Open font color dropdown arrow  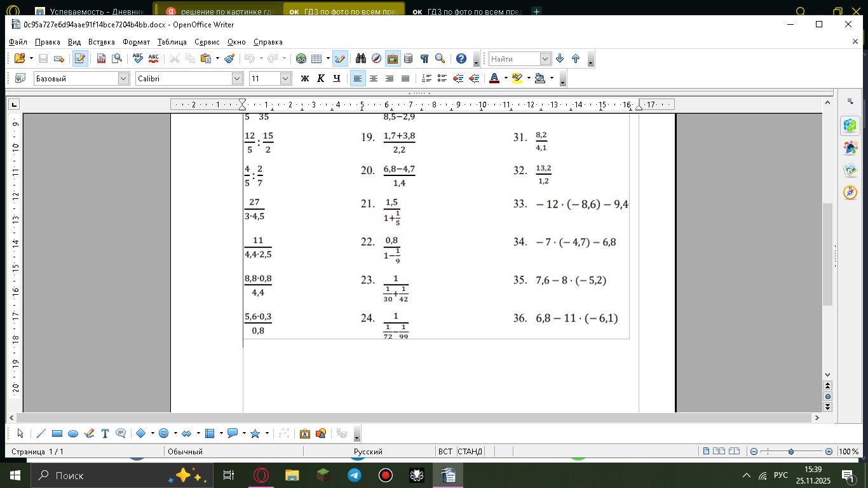(x=506, y=78)
